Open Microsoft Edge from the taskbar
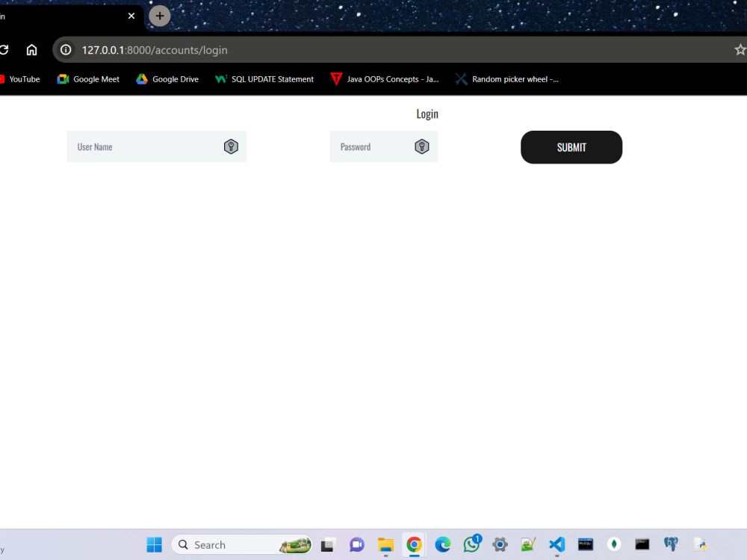 [442, 545]
